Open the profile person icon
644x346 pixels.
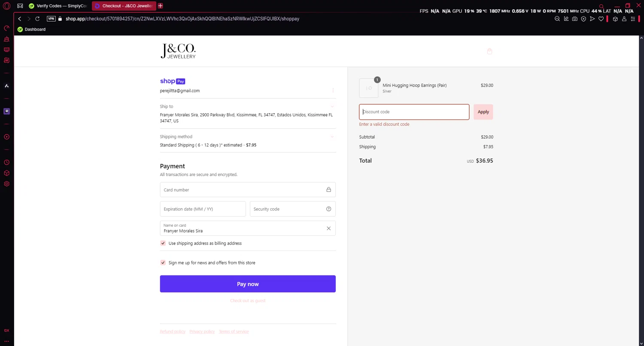coord(624,19)
